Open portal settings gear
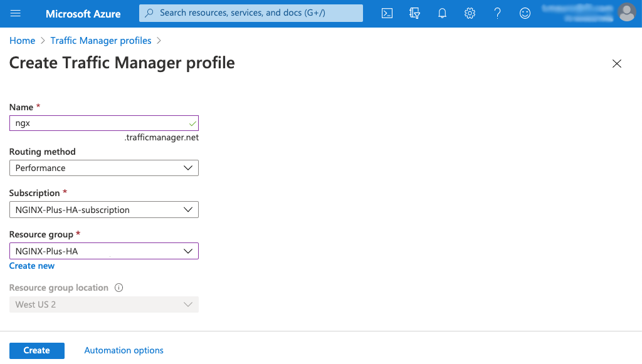This screenshot has width=642, height=364. point(470,14)
